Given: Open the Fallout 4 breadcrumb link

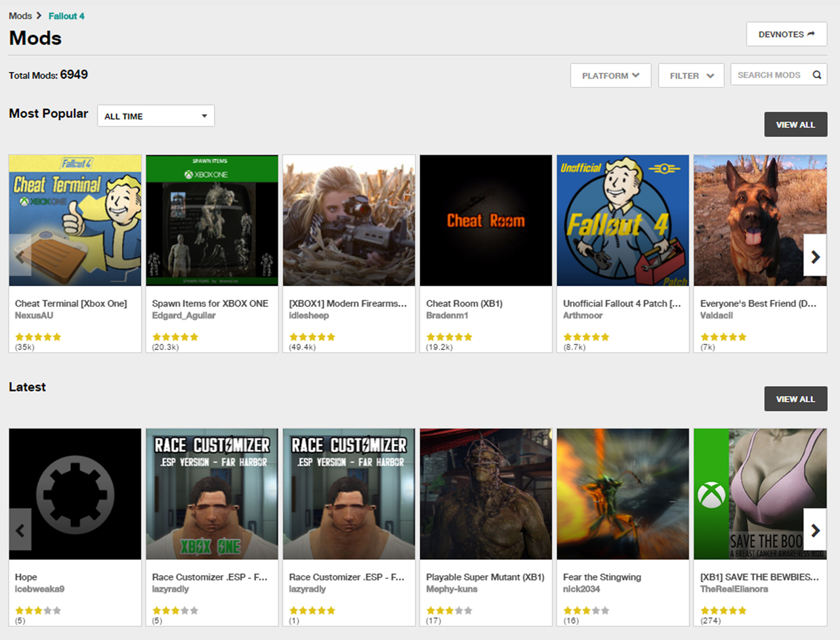Looking at the screenshot, I should (66, 16).
